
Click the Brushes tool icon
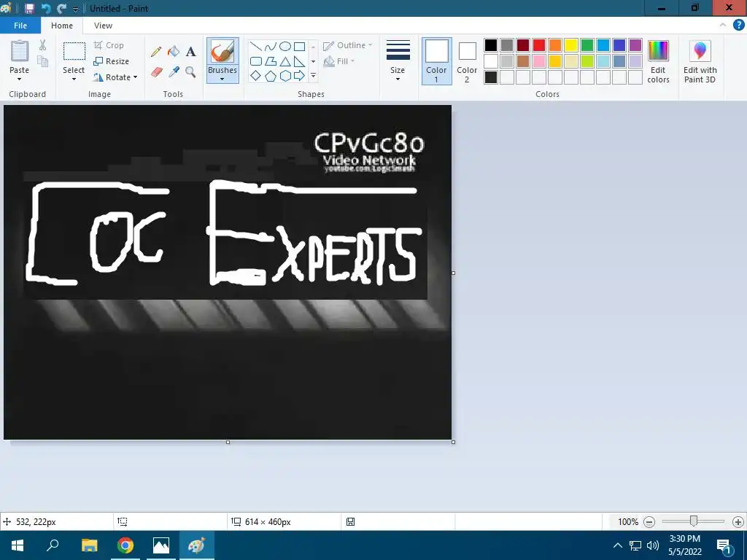pyautogui.click(x=222, y=52)
